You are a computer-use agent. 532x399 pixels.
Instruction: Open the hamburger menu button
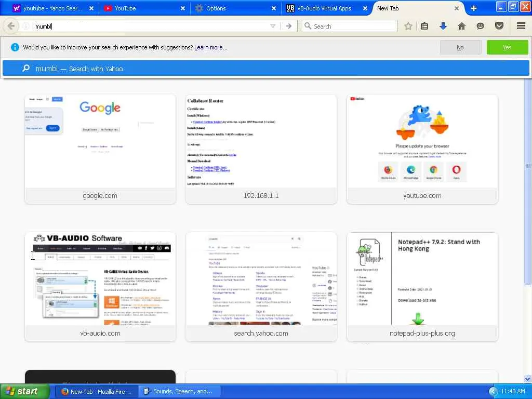pyautogui.click(x=521, y=26)
